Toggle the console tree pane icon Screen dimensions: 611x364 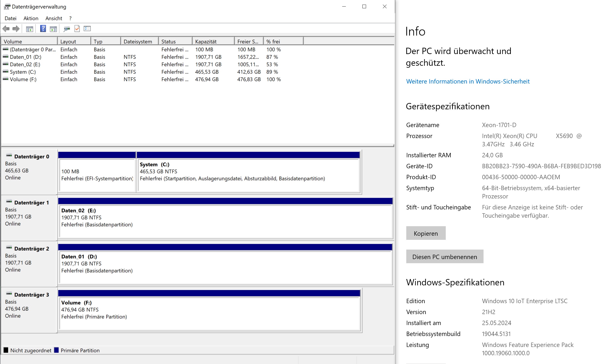click(29, 29)
